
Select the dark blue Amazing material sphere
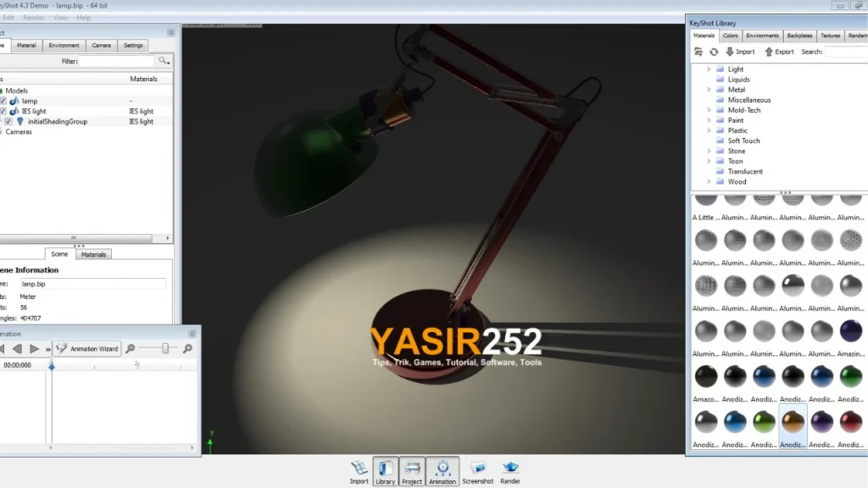pos(850,331)
